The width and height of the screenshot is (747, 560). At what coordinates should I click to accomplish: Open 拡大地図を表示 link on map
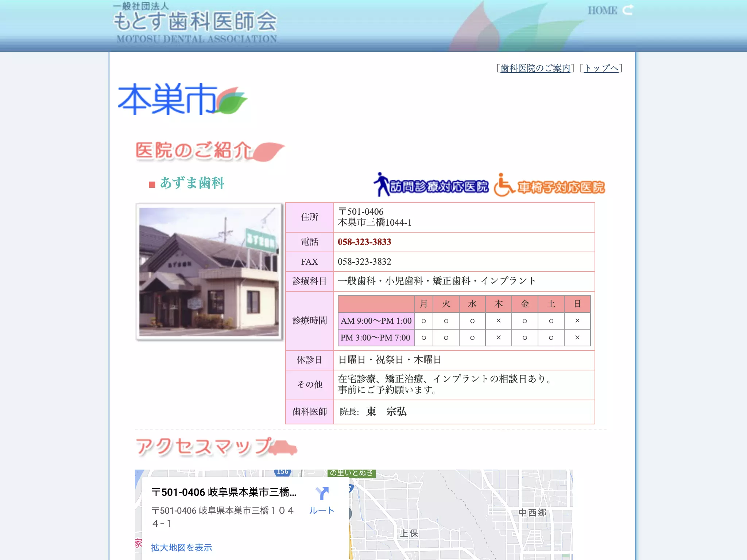[x=182, y=548]
